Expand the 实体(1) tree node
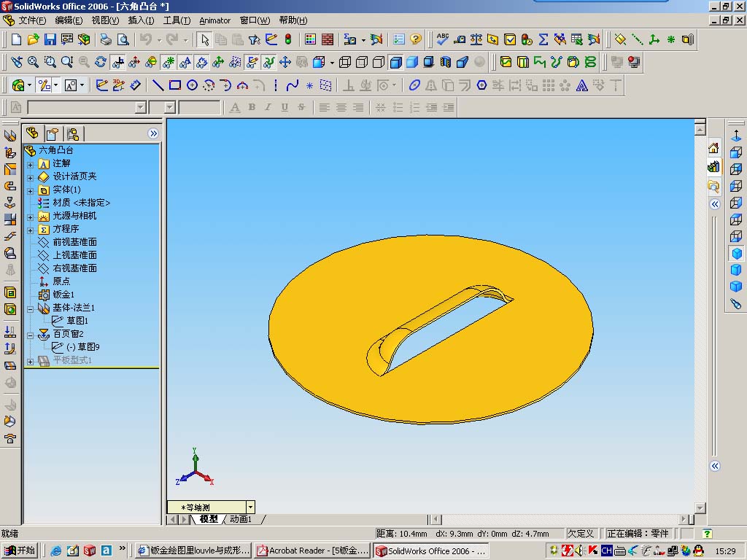Image resolution: width=747 pixels, height=560 pixels. coord(30,191)
